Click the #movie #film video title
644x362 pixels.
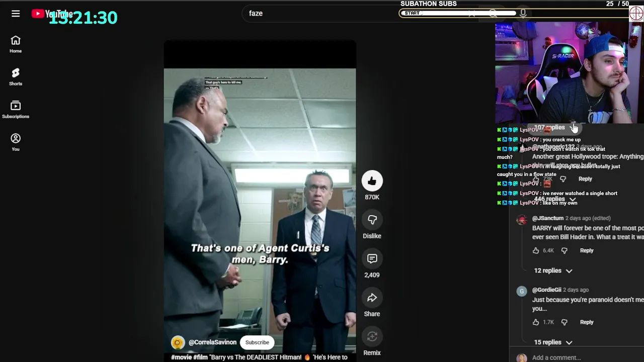point(259,357)
